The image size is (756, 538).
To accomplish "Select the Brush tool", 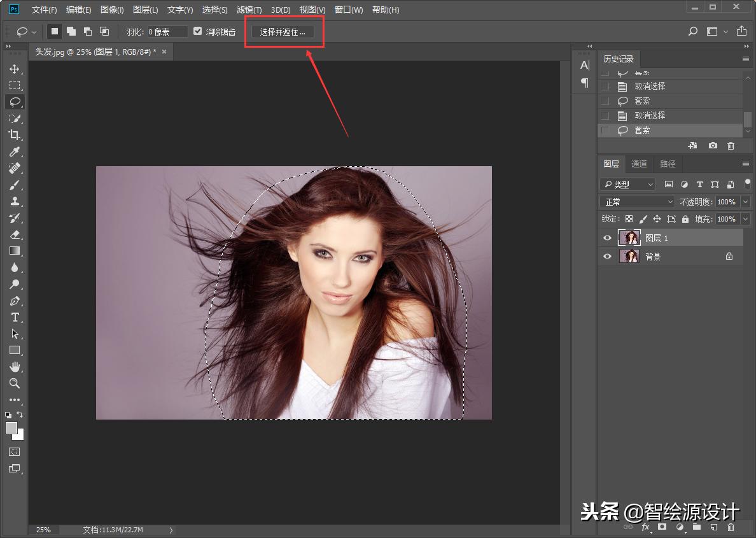I will pos(14,185).
